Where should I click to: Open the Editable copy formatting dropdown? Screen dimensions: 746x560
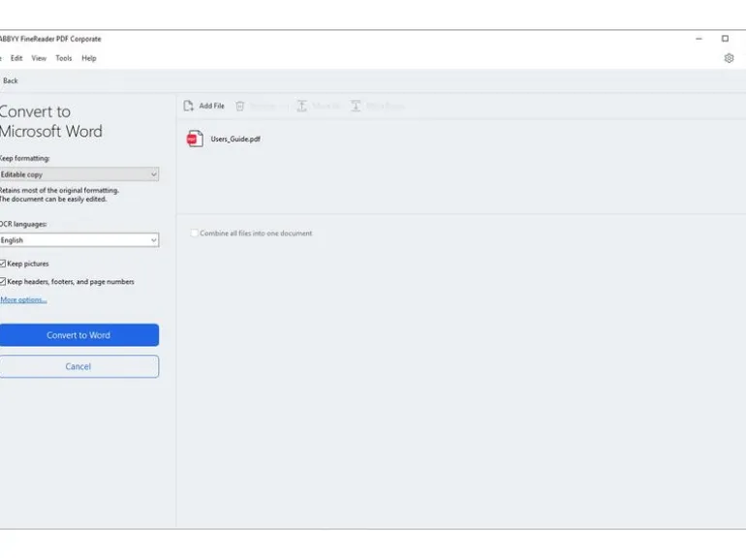(x=79, y=174)
